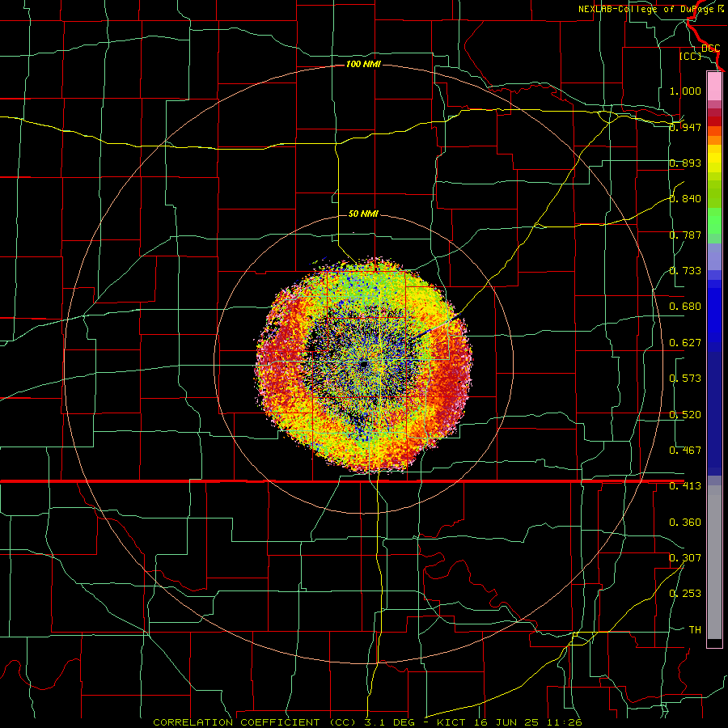Click the 0.840 scale value
Viewport: 728px width, 728px height.
685,199
